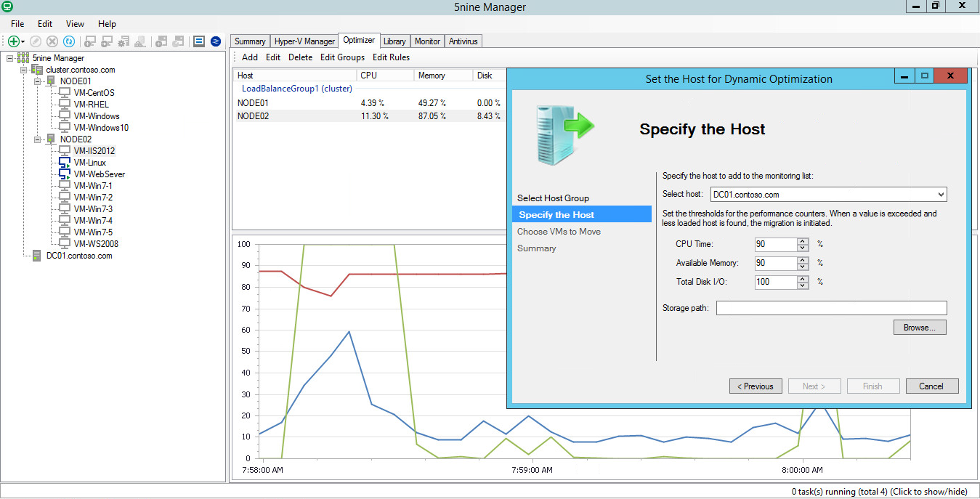Collapse the 5nine Manager root node
Screen dimensions: 980x499
point(10,58)
